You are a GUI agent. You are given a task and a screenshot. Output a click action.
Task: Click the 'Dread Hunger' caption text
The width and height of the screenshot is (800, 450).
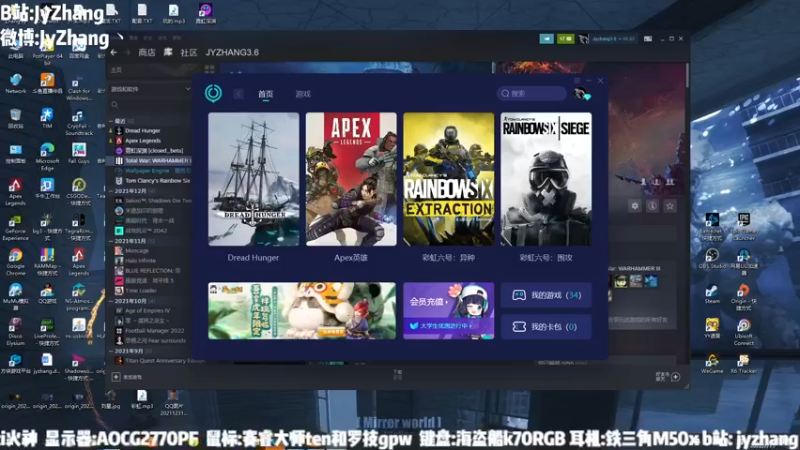253,258
